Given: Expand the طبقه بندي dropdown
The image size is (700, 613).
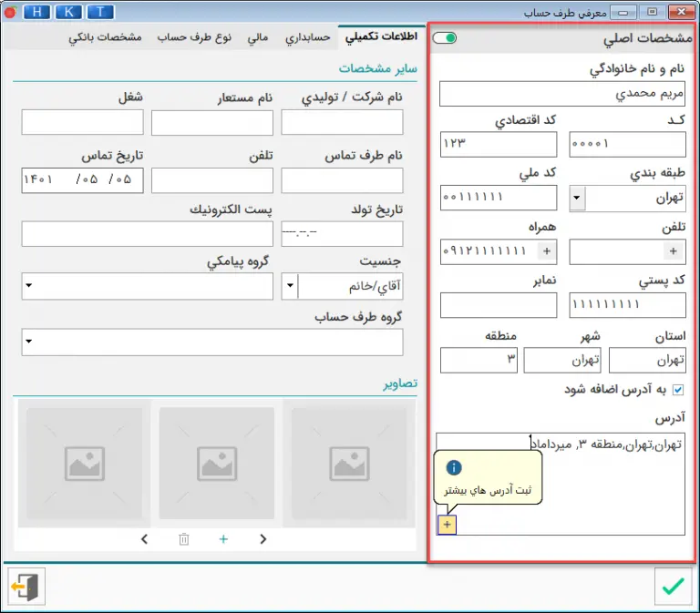Looking at the screenshot, I should tap(578, 198).
